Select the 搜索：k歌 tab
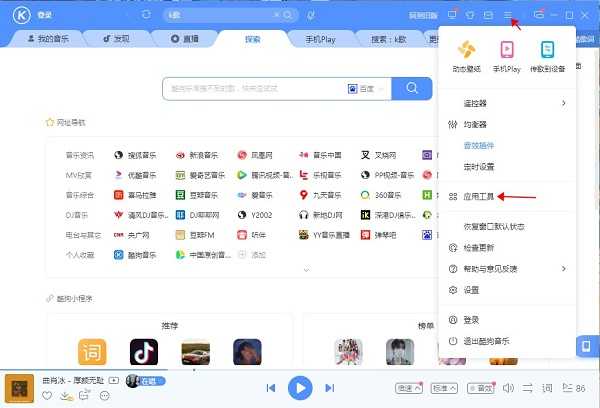The height and width of the screenshot is (408, 600). [389, 39]
